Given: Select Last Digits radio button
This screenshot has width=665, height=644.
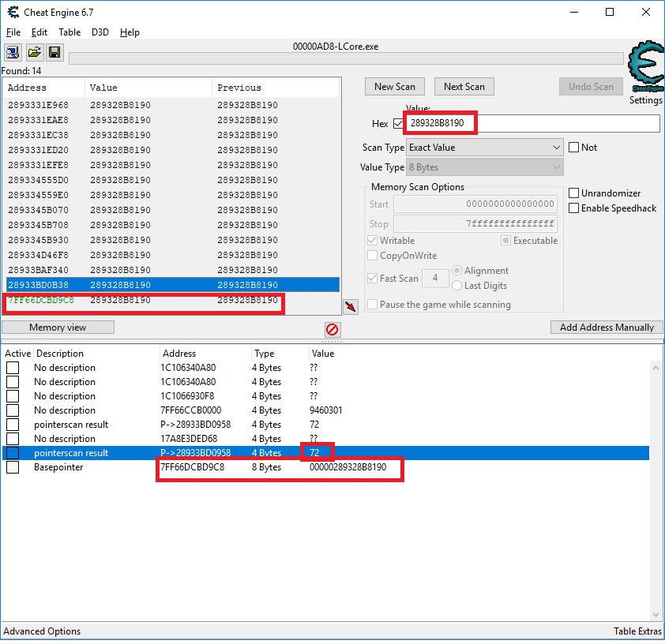Looking at the screenshot, I should [x=456, y=286].
